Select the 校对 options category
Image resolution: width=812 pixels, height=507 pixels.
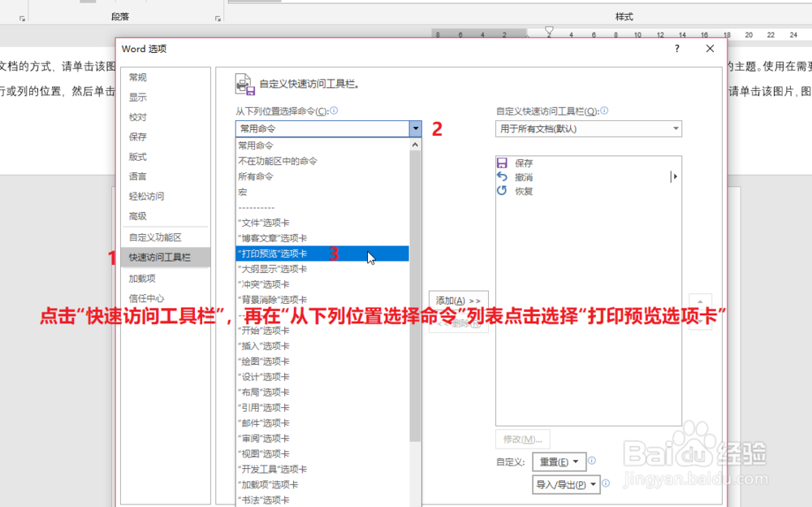pos(165,117)
